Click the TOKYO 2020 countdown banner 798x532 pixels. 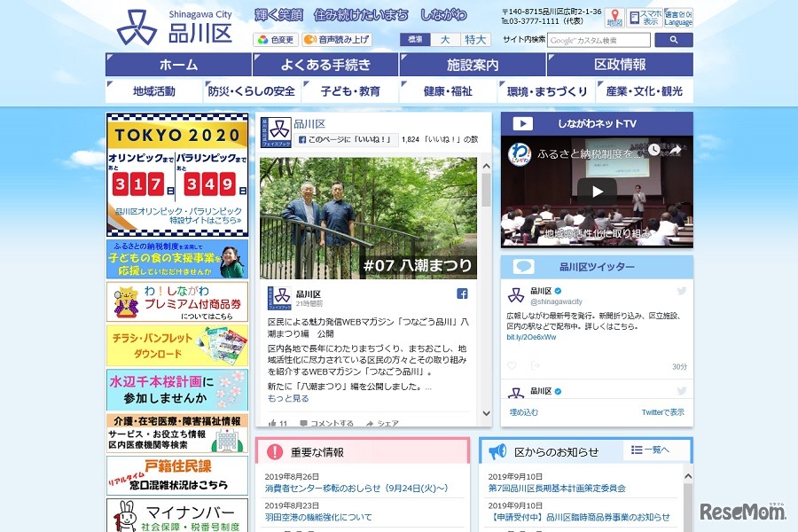point(175,173)
